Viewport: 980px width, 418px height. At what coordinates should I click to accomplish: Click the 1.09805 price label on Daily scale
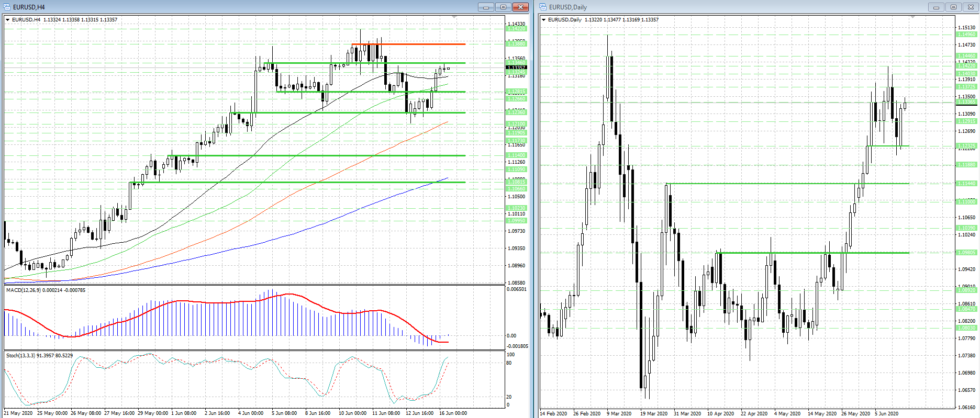coord(966,253)
